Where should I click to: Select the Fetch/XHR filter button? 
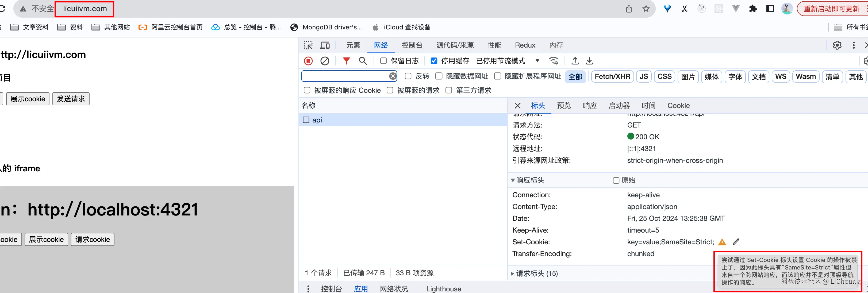[x=612, y=77]
